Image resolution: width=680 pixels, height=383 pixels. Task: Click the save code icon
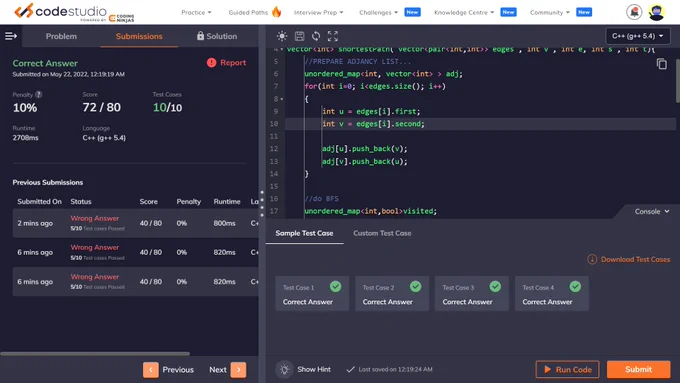click(x=299, y=36)
